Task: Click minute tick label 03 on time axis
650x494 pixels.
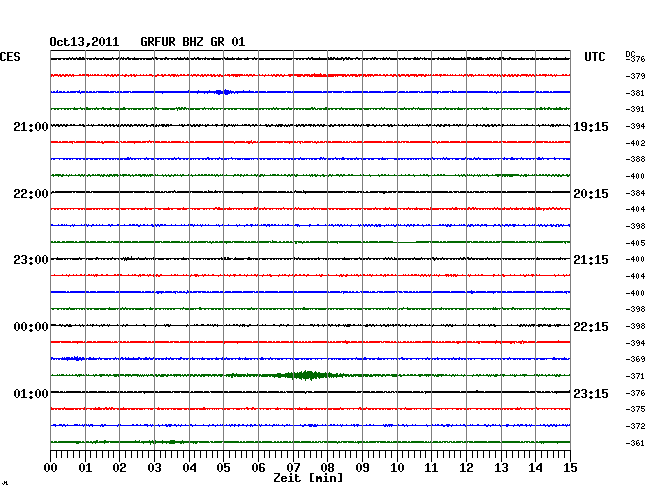Action: coord(154,468)
